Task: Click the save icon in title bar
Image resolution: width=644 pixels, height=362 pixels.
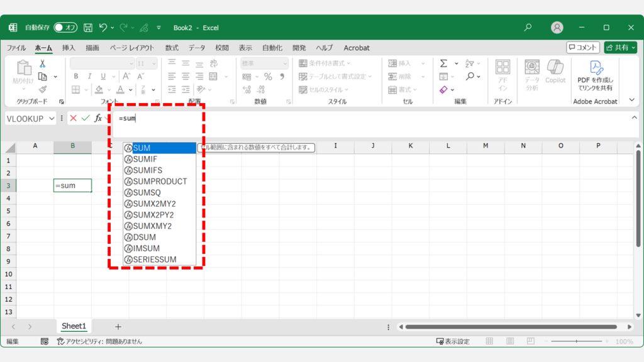Action: click(x=88, y=28)
